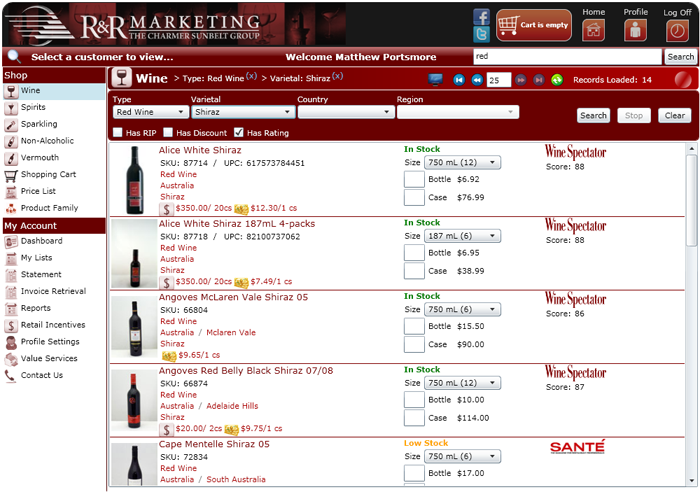Click the My Lists sidebar icon
The height and width of the screenshot is (492, 700).
[11, 259]
